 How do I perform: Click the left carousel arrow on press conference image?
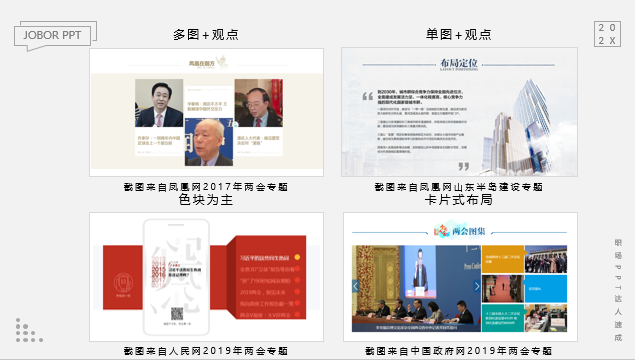356,286
